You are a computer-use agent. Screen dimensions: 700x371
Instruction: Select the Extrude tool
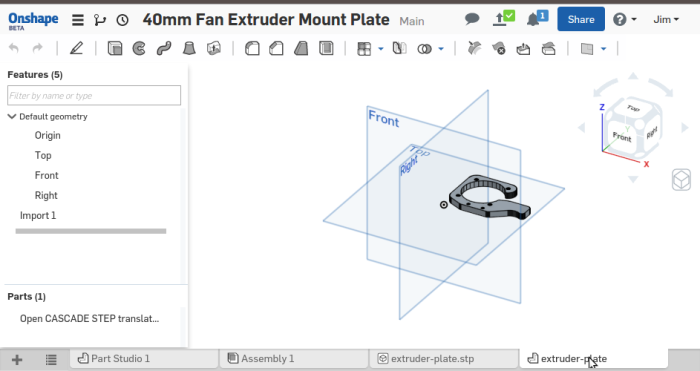[x=115, y=48]
